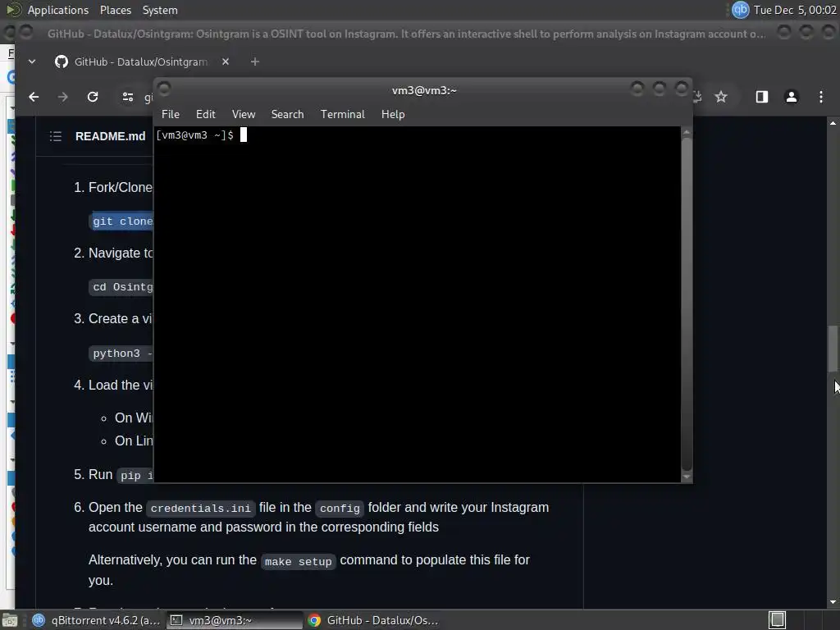The width and height of the screenshot is (840, 630).
Task: Switch to vm3@vm3:~ taskbar item
Action: point(235,620)
